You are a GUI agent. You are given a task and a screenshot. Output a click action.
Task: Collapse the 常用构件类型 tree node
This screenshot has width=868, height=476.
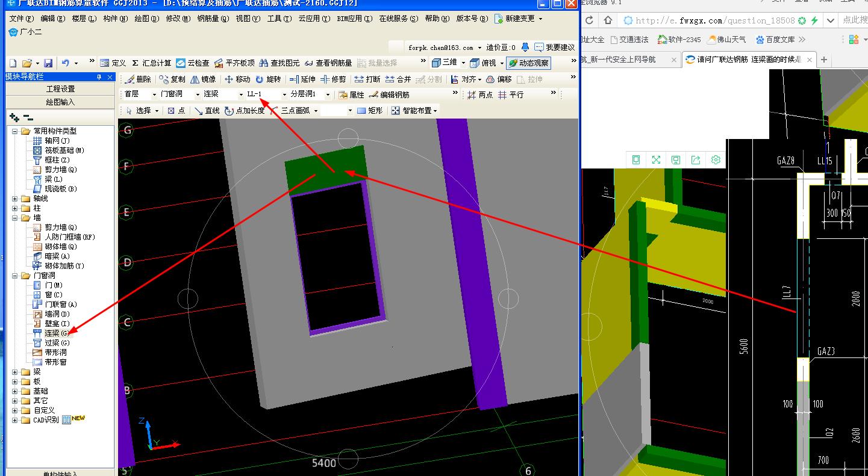14,131
